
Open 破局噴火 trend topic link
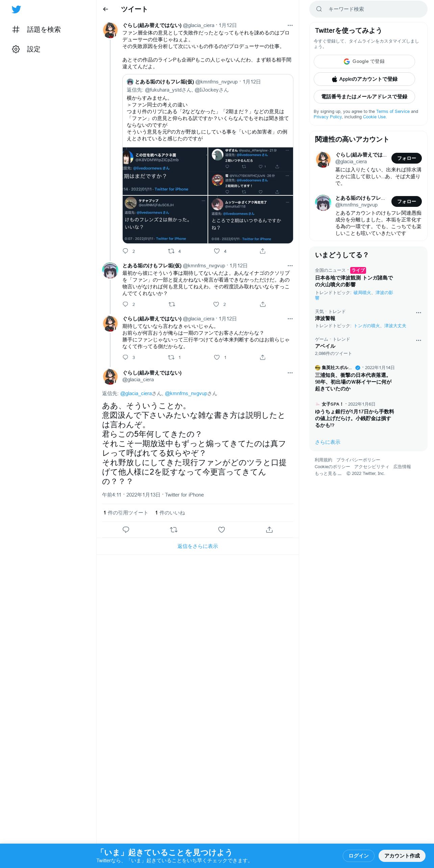[362, 292]
